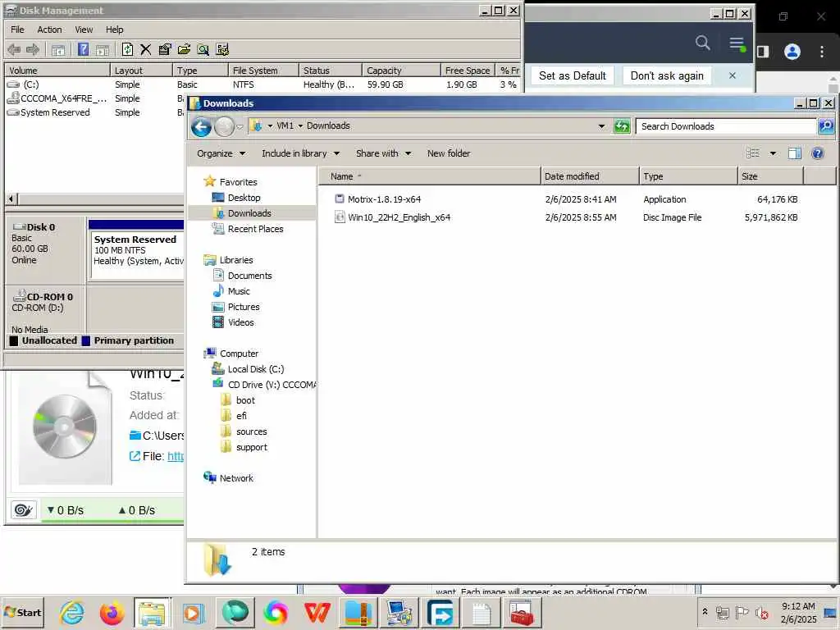Click the search magnifier in Search Downloads box

coord(826,126)
